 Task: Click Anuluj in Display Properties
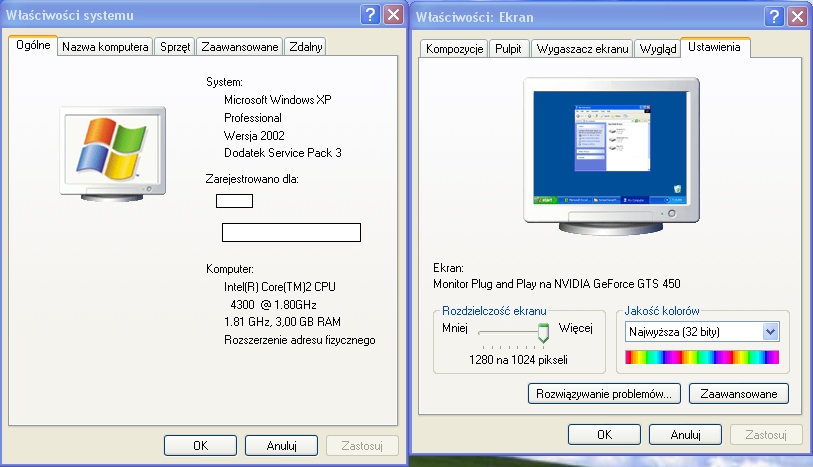click(x=685, y=434)
